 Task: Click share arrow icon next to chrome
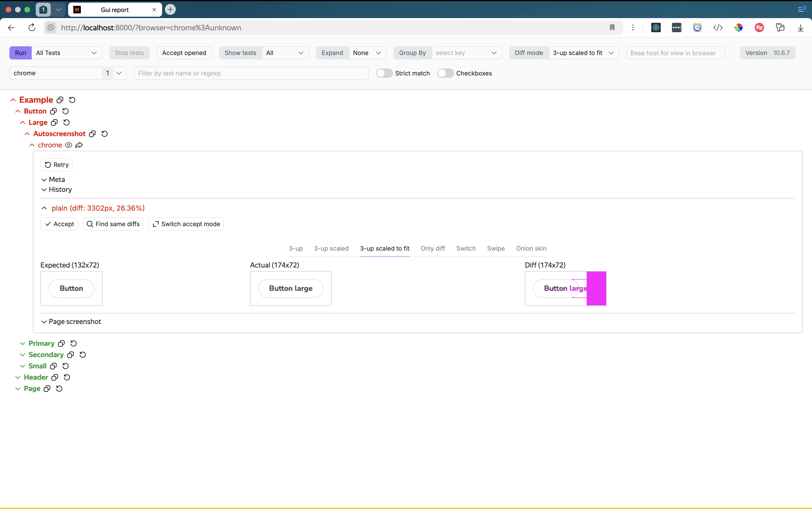(79, 145)
